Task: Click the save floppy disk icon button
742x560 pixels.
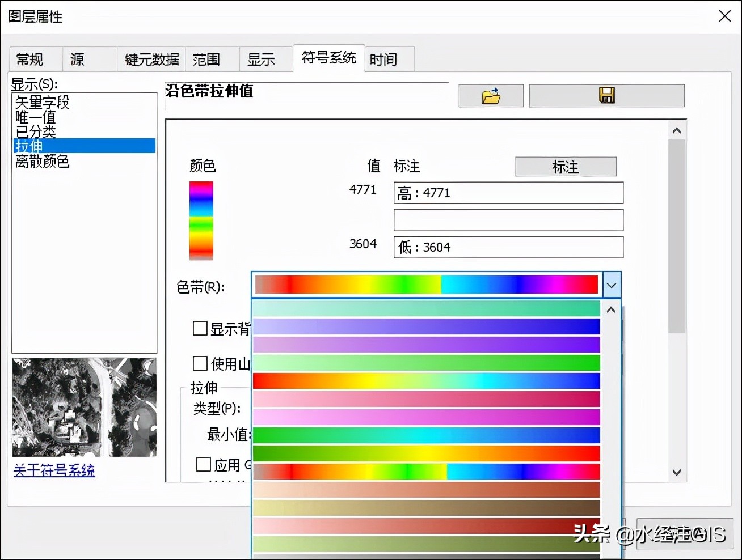Action: tap(606, 96)
